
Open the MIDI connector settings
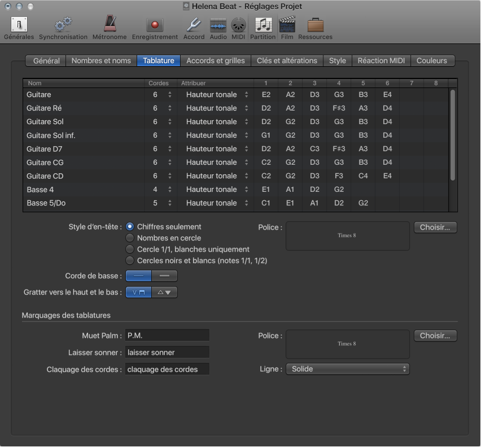[x=238, y=28]
